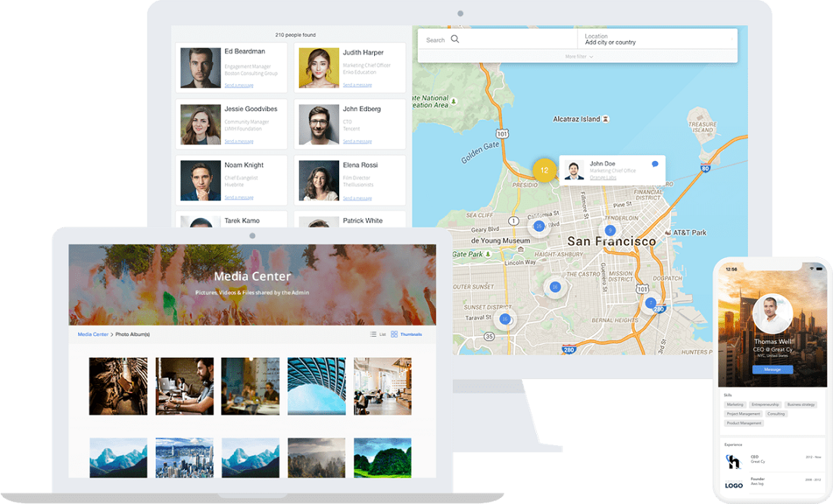Click the yellow 12 cluster marker on the map
The height and width of the screenshot is (504, 833).
pyautogui.click(x=544, y=170)
